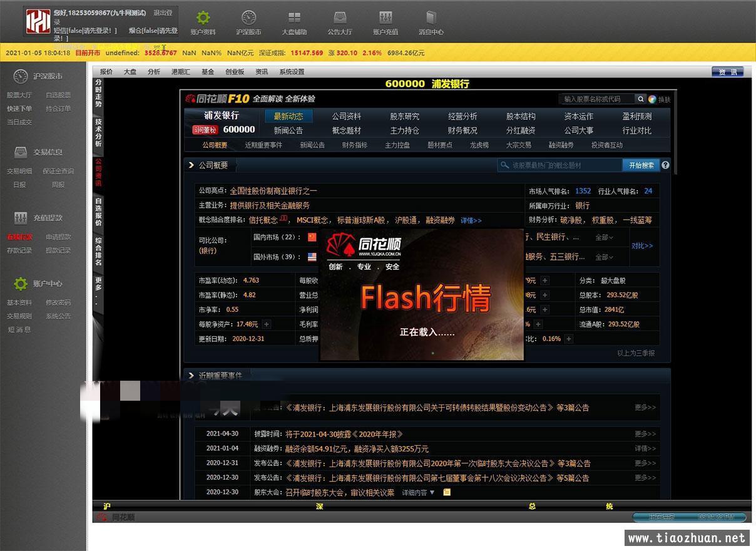The image size is (756, 551).
Task: Open 沪深股市 gauge icon in top toolbar
Action: [248, 18]
